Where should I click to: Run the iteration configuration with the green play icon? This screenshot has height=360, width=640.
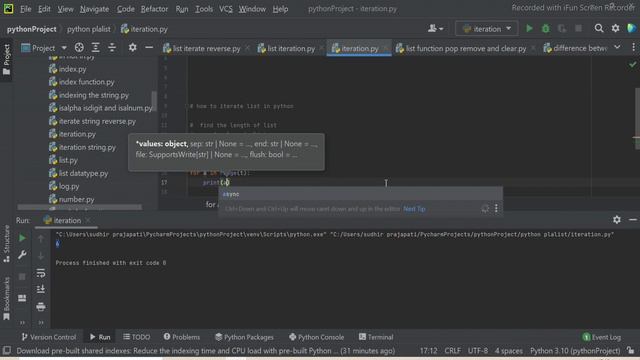click(x=529, y=29)
